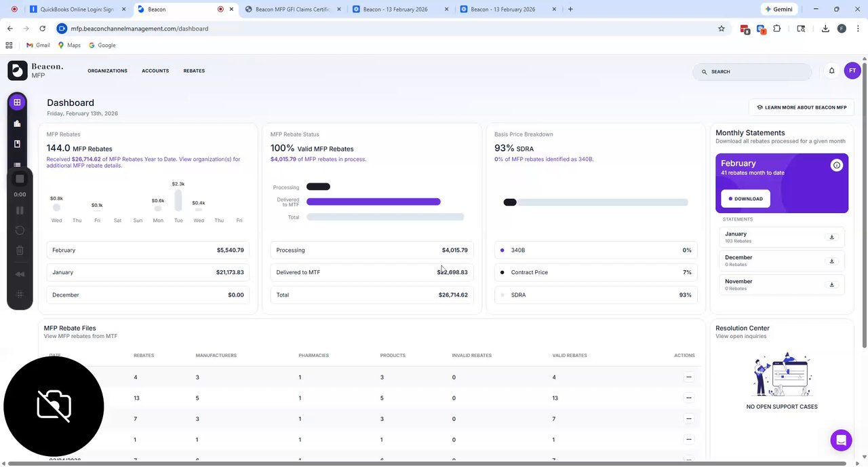This screenshot has width=868, height=467.
Task: Pause the recording timer
Action: [x=20, y=211]
